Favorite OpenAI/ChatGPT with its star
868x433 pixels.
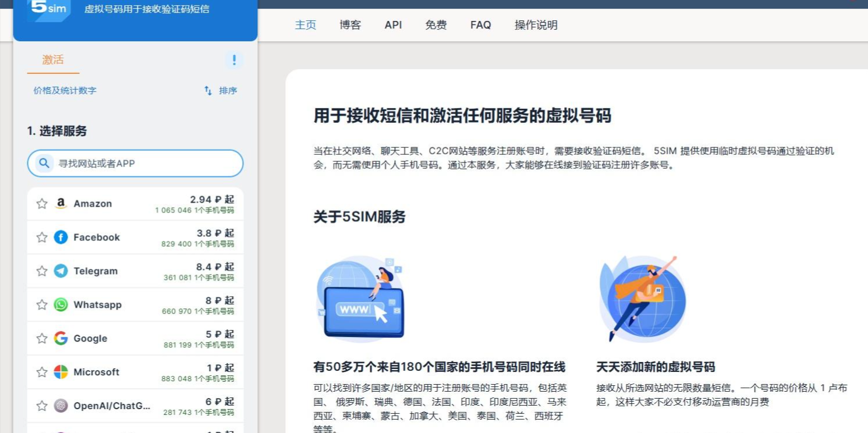pyautogui.click(x=42, y=406)
